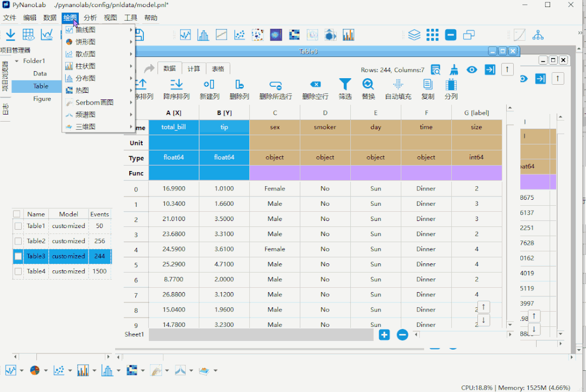The height and width of the screenshot is (392, 586).
Task: Click the blue heatmap grid icon in toolbar
Action: [x=294, y=35]
